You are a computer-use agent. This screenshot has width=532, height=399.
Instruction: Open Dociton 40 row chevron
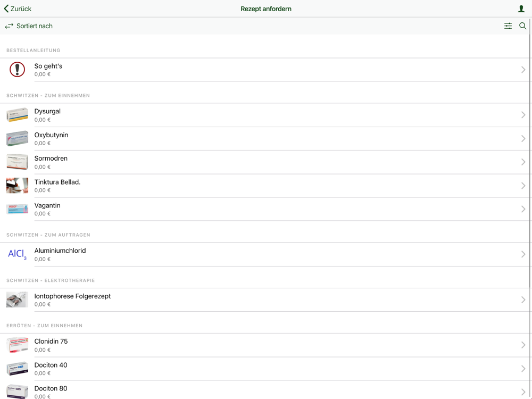[523, 369]
